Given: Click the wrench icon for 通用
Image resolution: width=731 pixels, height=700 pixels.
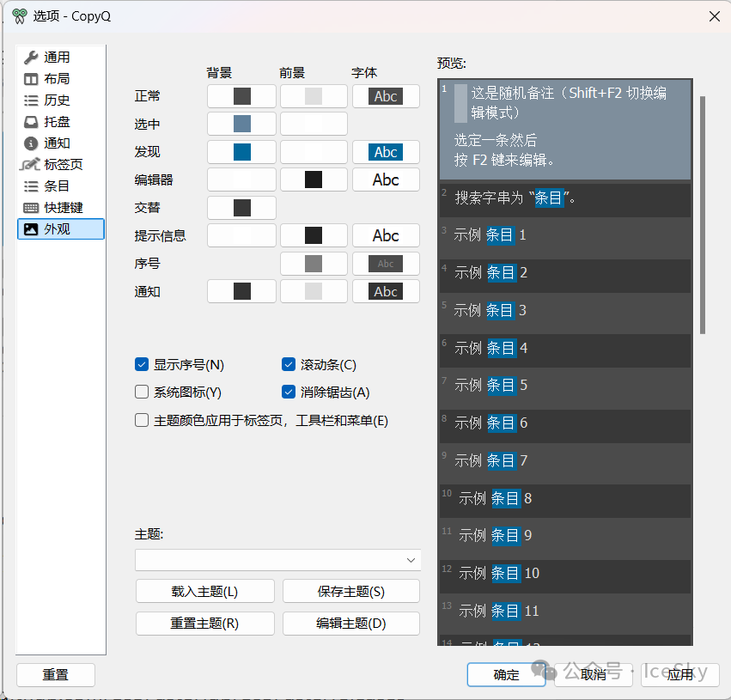Looking at the screenshot, I should (x=31, y=58).
